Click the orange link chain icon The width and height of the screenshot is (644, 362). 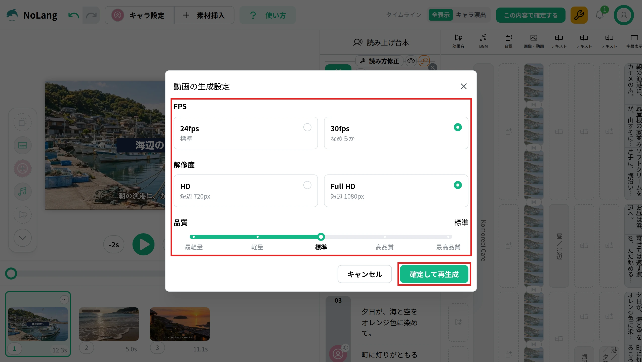tap(424, 61)
